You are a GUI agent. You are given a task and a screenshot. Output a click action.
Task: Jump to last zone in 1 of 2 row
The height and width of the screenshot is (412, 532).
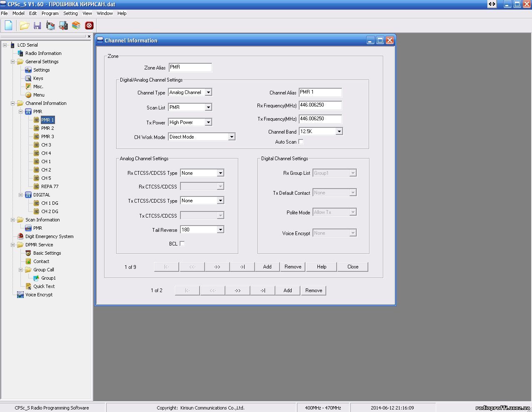pos(262,290)
